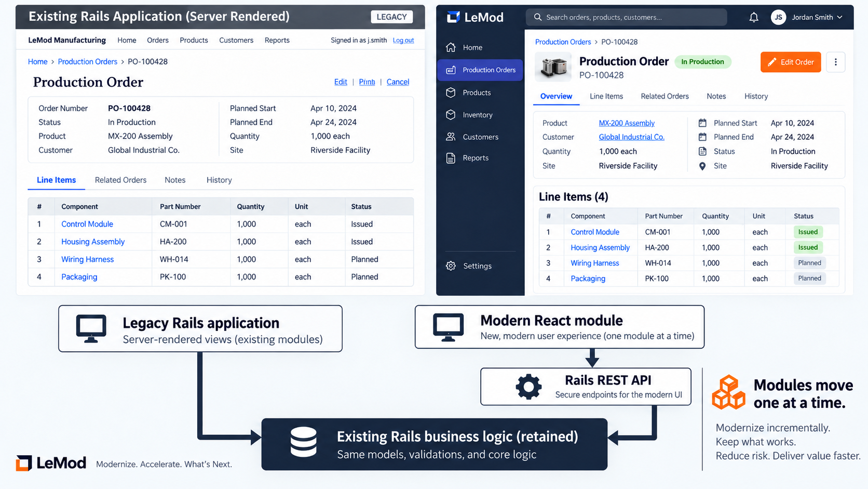Switch to the Overview tab
The width and height of the screenshot is (868, 489).
[556, 96]
